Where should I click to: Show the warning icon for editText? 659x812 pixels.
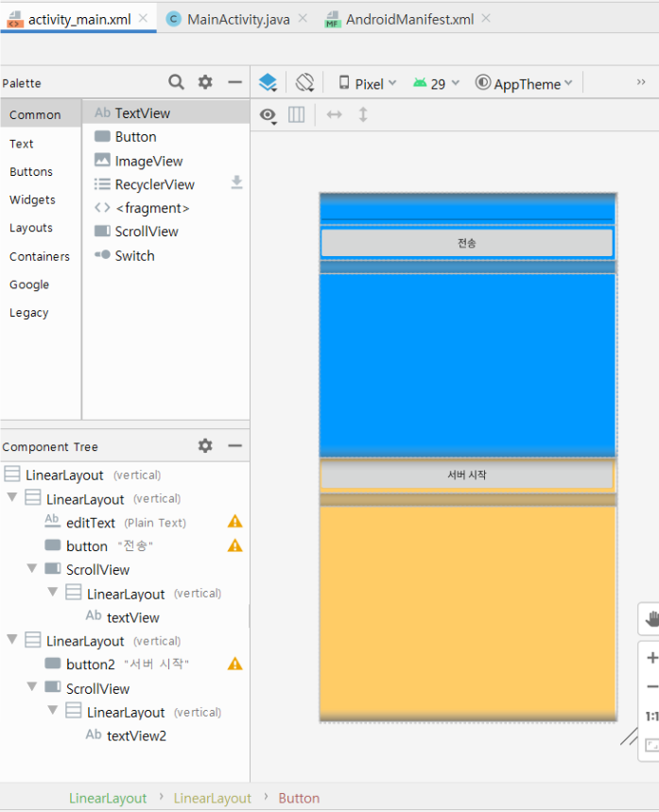(235, 522)
